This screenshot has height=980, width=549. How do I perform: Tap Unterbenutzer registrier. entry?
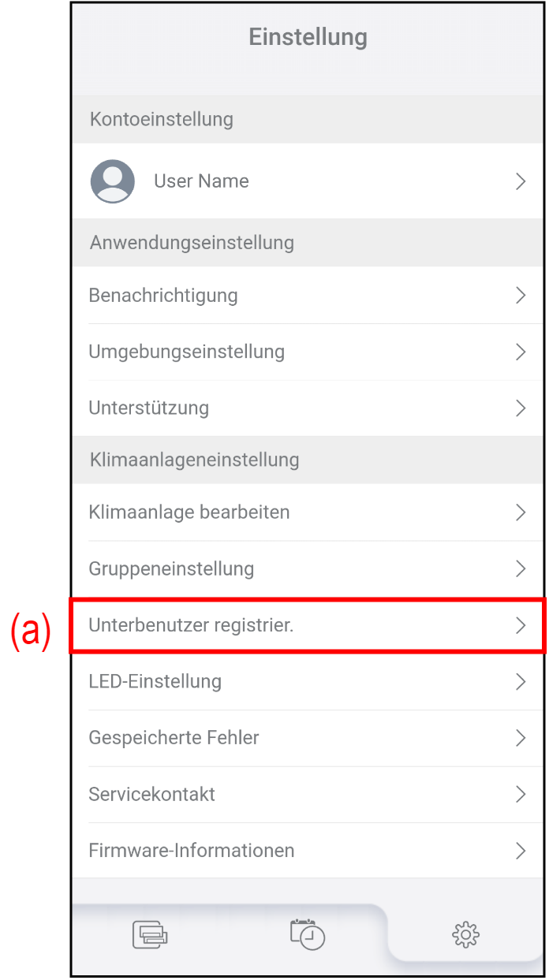pyautogui.click(x=191, y=626)
